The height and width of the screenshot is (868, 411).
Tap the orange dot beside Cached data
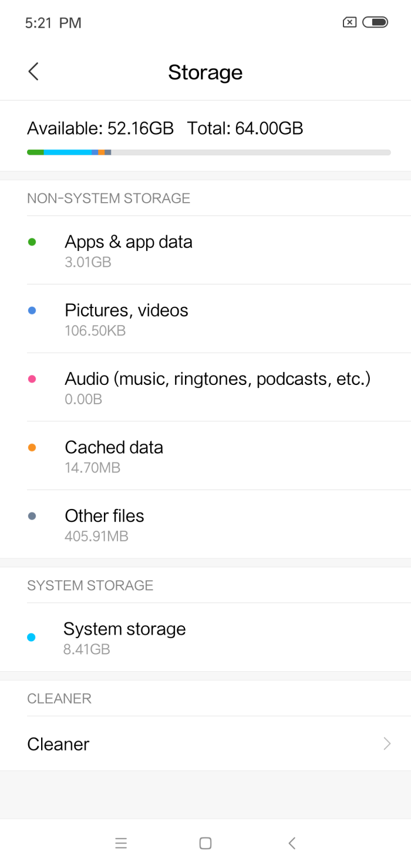click(32, 447)
